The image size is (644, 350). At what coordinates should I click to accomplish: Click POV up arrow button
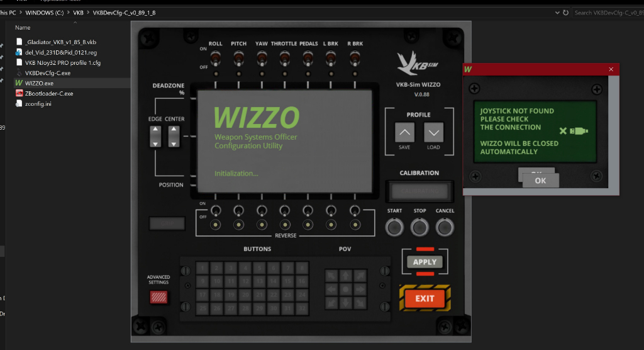pos(345,276)
